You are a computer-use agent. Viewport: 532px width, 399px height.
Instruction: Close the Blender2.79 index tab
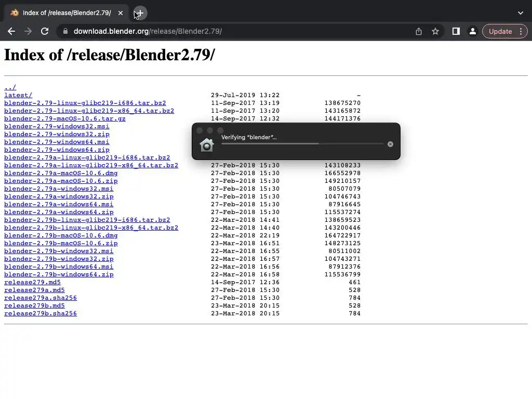121,13
